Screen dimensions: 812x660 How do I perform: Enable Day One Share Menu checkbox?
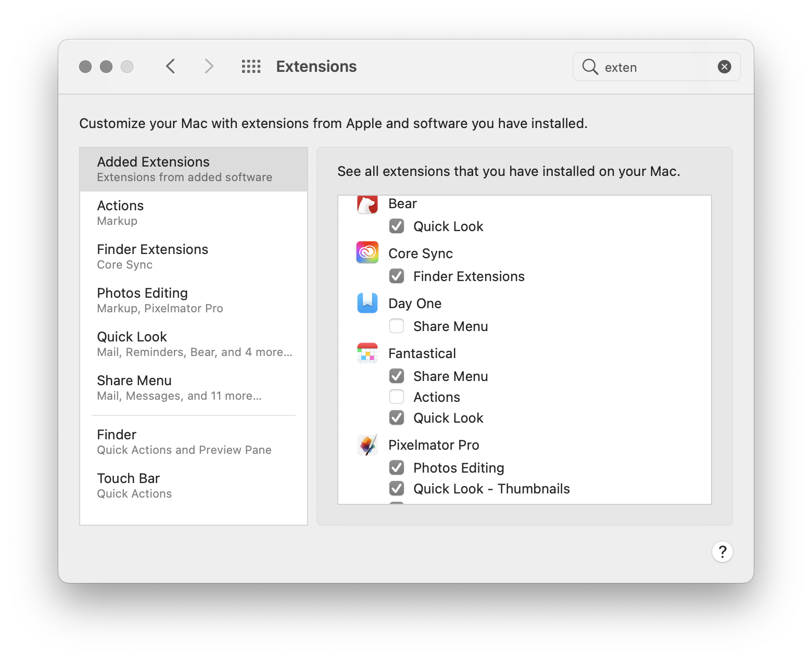(x=397, y=326)
